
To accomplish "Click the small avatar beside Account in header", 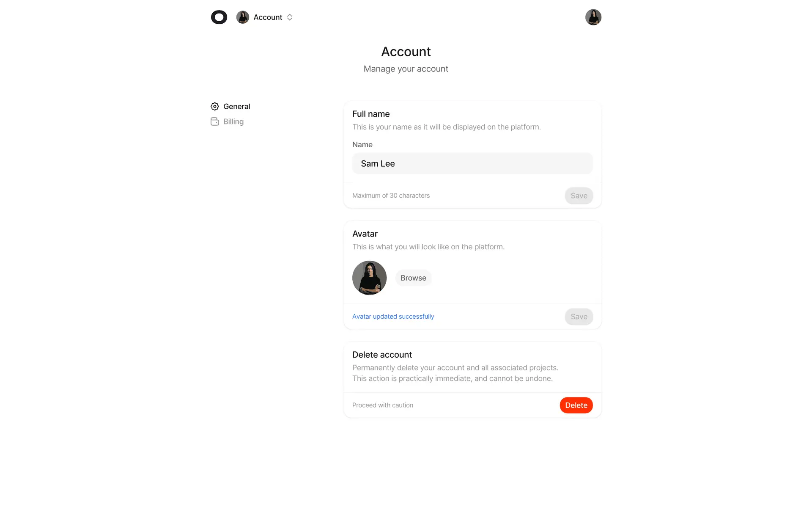I will pyautogui.click(x=243, y=17).
